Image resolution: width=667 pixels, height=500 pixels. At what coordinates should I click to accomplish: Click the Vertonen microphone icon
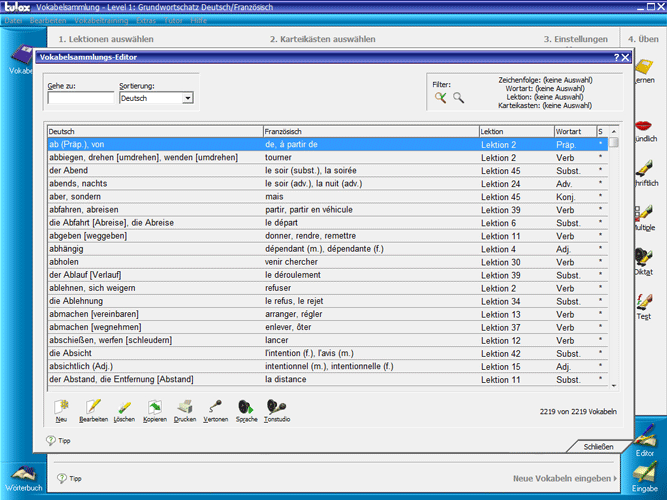pos(215,407)
